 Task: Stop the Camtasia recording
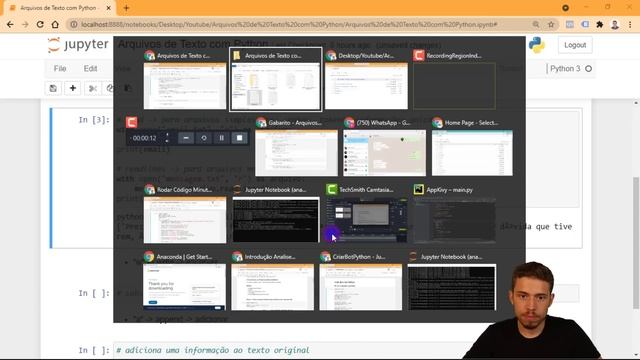pos(240,138)
